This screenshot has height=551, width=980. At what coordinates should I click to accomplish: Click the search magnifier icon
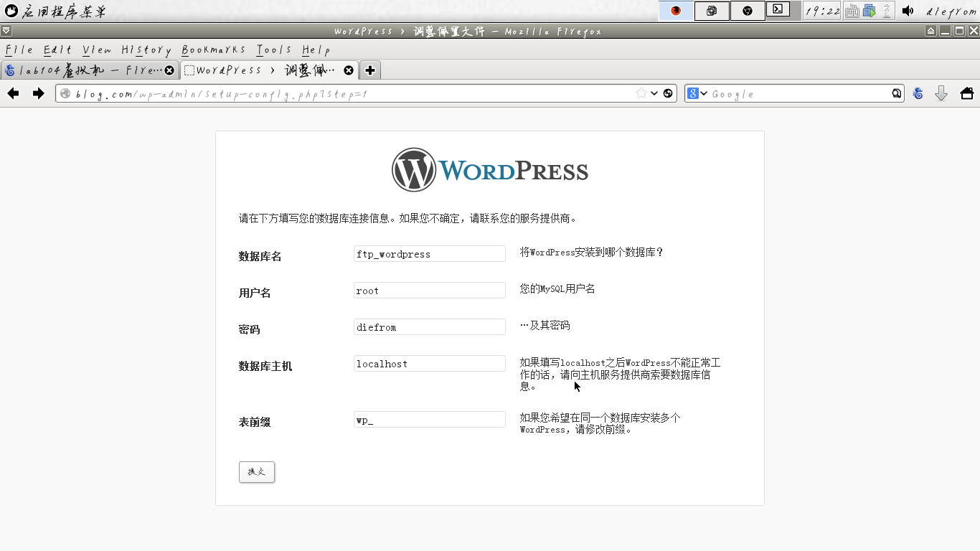pos(896,93)
